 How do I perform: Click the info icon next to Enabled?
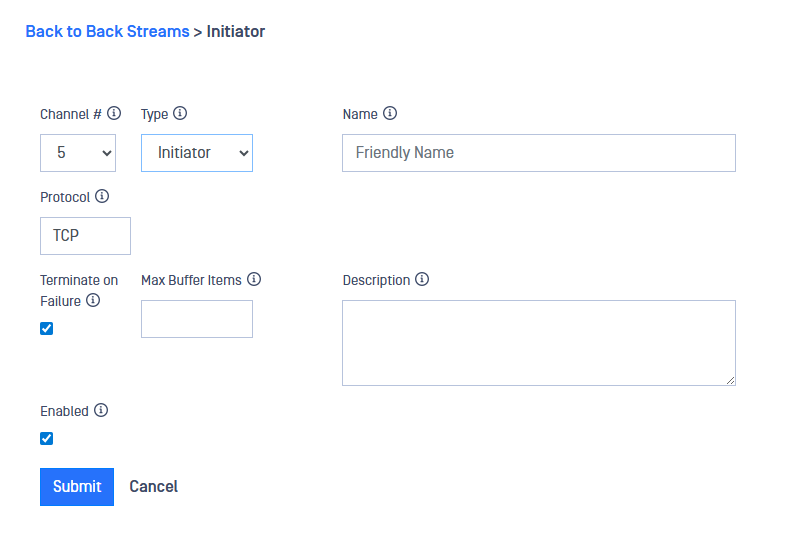101,411
